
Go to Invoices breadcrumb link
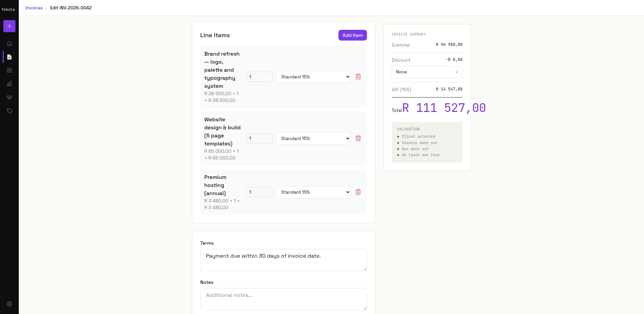[34, 8]
